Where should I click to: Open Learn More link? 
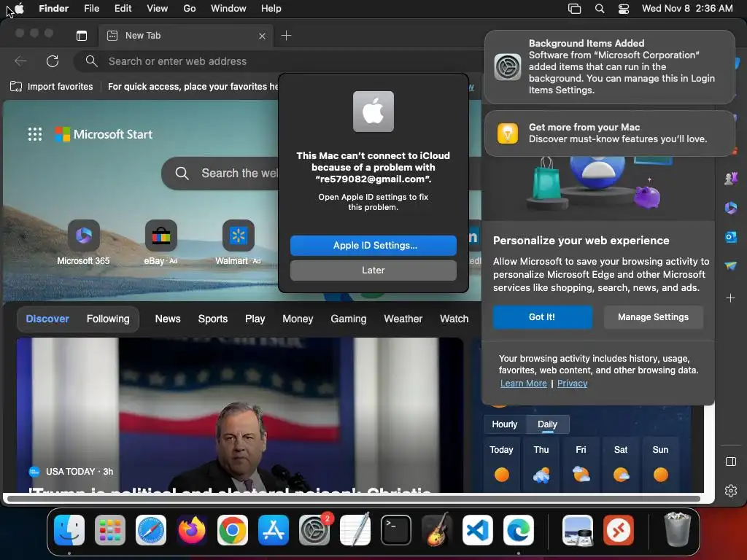523,384
